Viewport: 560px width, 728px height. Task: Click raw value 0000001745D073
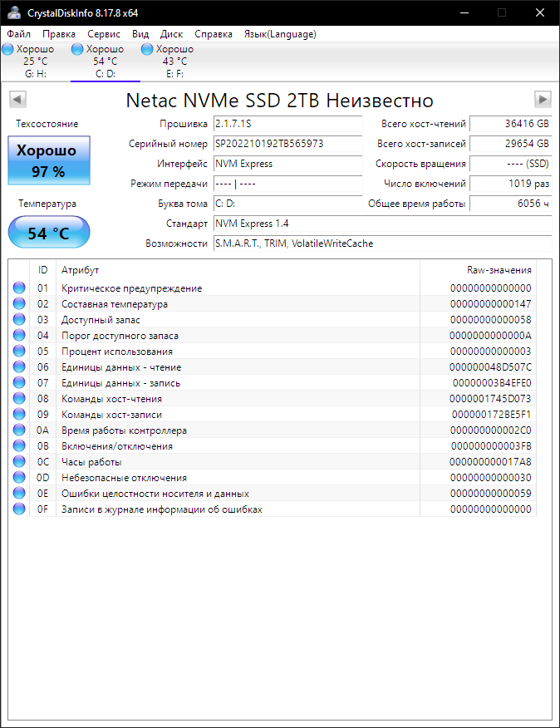tap(490, 399)
